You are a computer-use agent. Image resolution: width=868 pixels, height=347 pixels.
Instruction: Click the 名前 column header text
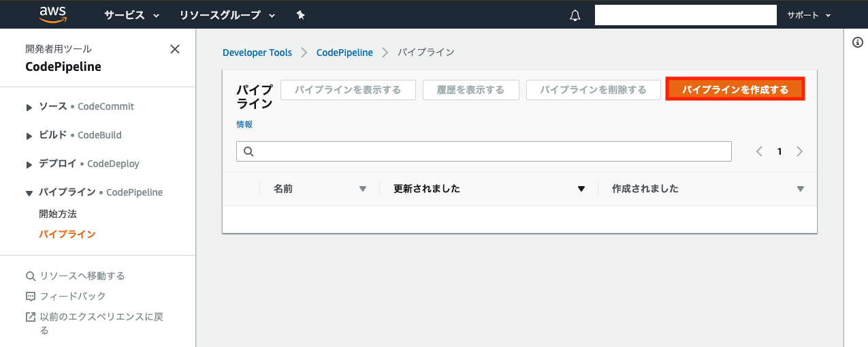point(283,189)
